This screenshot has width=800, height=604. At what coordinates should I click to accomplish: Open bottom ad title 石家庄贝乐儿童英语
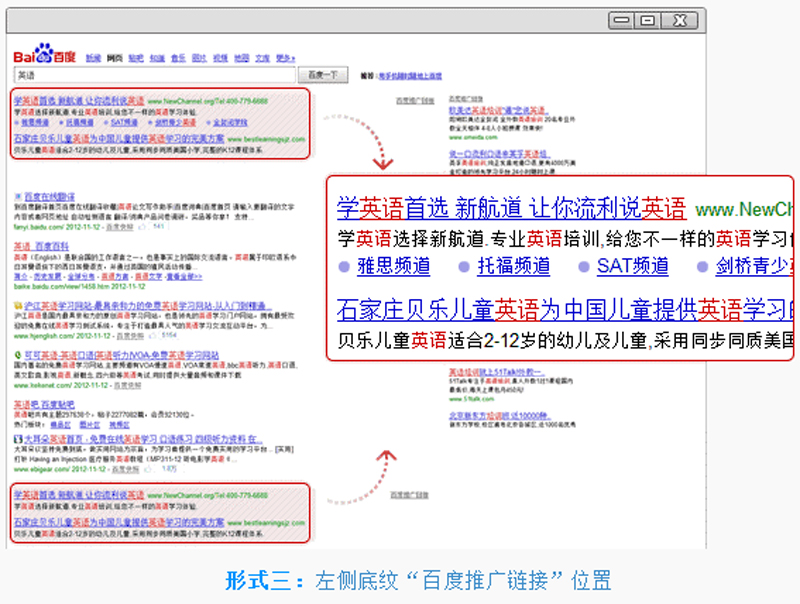(x=119, y=522)
